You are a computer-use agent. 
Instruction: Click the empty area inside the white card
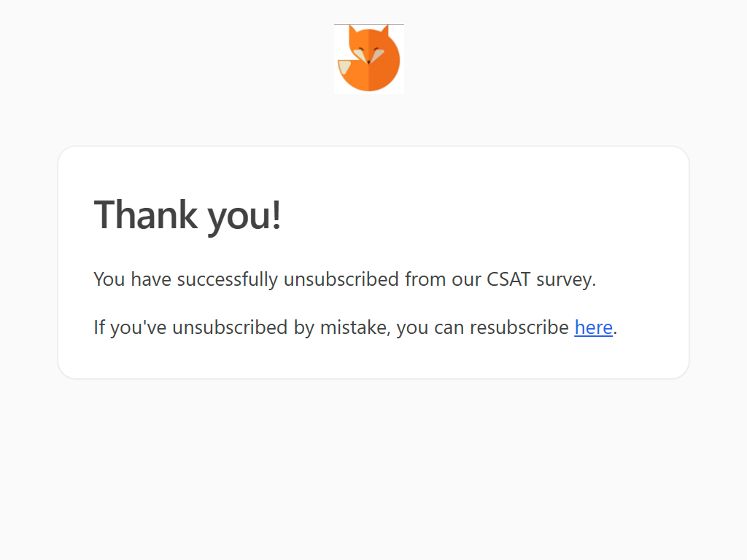click(511, 211)
